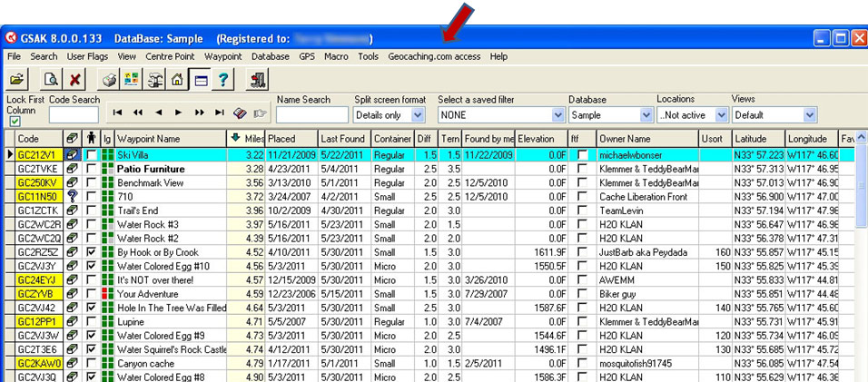Open the Locations dropdown
This screenshot has height=382, width=868.
coord(721,115)
